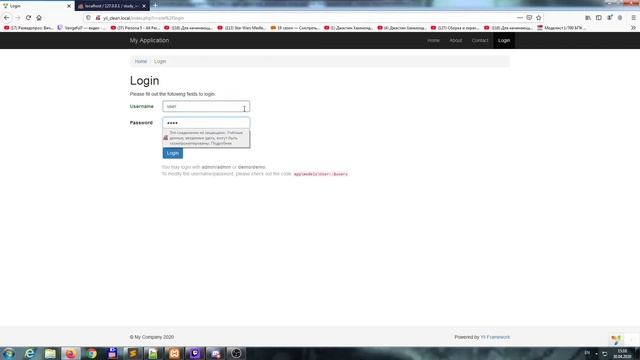Viewport: 640px width, 360px height.
Task: Open page actions three-dot menu
Action: point(520,18)
